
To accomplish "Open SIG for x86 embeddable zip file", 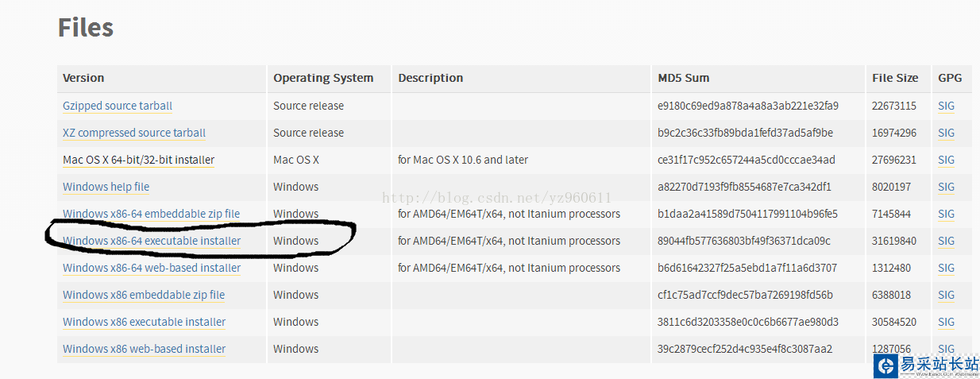I will click(x=946, y=295).
